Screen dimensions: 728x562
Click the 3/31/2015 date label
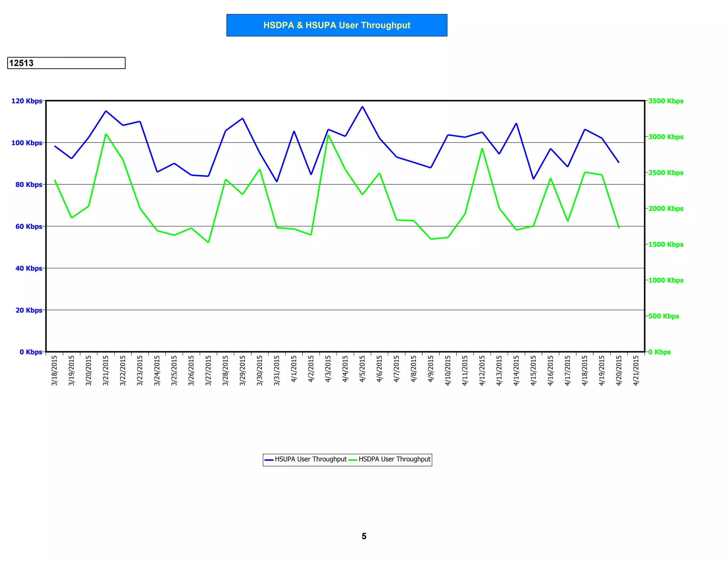point(277,371)
